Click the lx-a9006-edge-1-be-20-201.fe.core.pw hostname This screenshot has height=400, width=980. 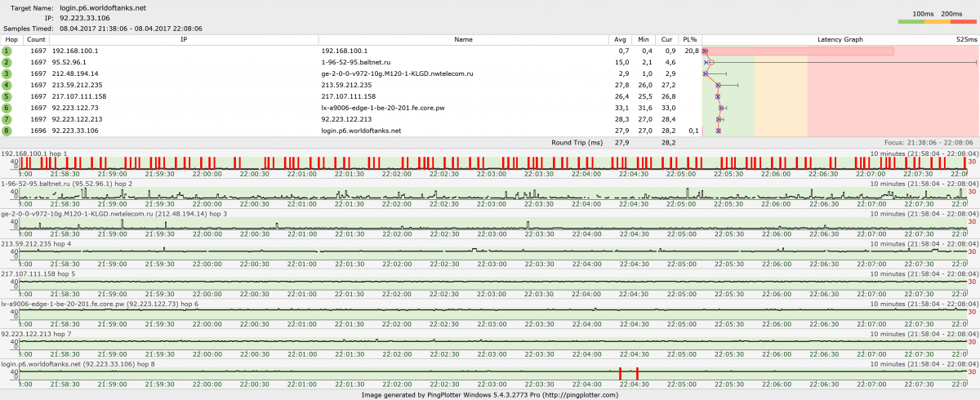[382, 108]
